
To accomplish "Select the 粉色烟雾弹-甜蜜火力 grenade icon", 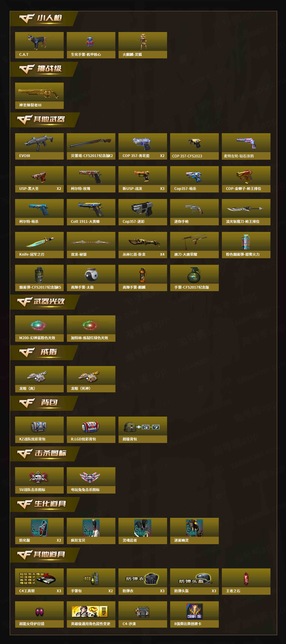I will pyautogui.click(x=246, y=242).
